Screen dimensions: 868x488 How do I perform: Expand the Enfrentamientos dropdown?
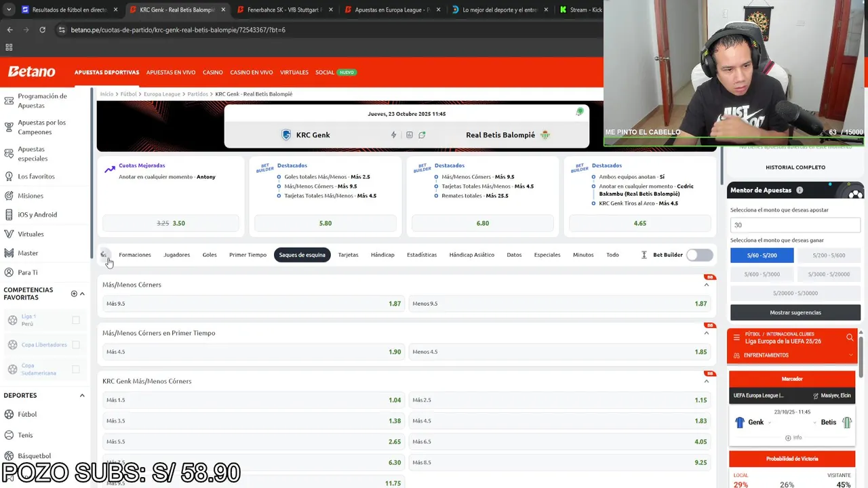(851, 355)
